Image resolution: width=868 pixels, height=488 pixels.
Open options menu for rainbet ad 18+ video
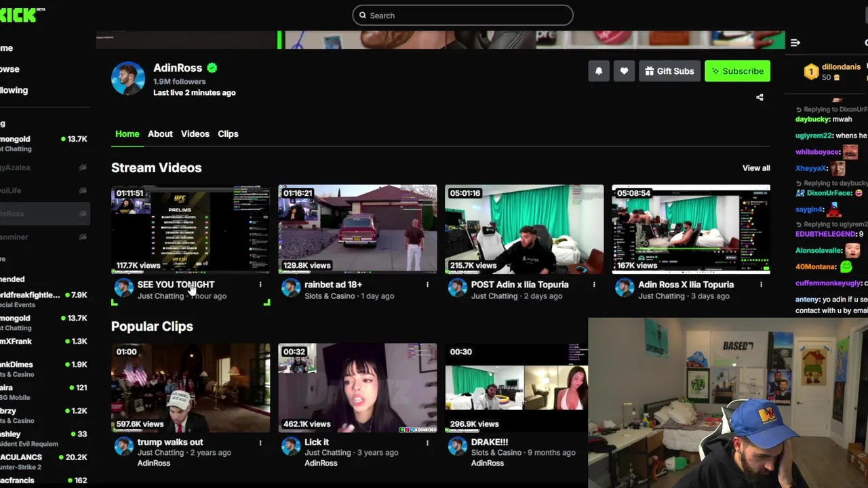[427, 285]
